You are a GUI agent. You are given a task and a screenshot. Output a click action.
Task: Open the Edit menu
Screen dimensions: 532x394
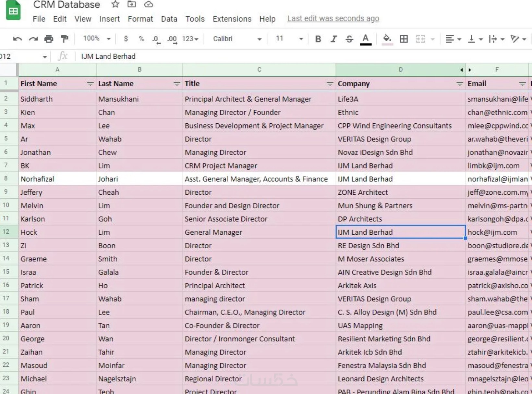tap(60, 19)
